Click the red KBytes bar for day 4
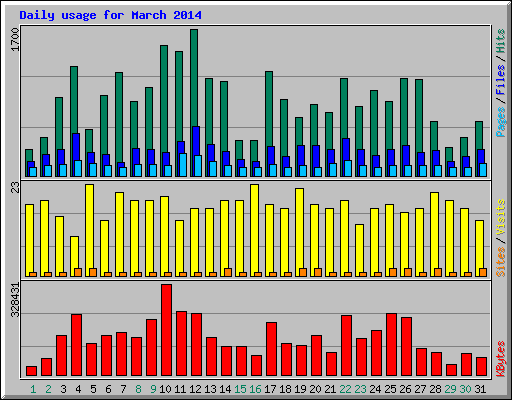 pyautogui.click(x=76, y=345)
